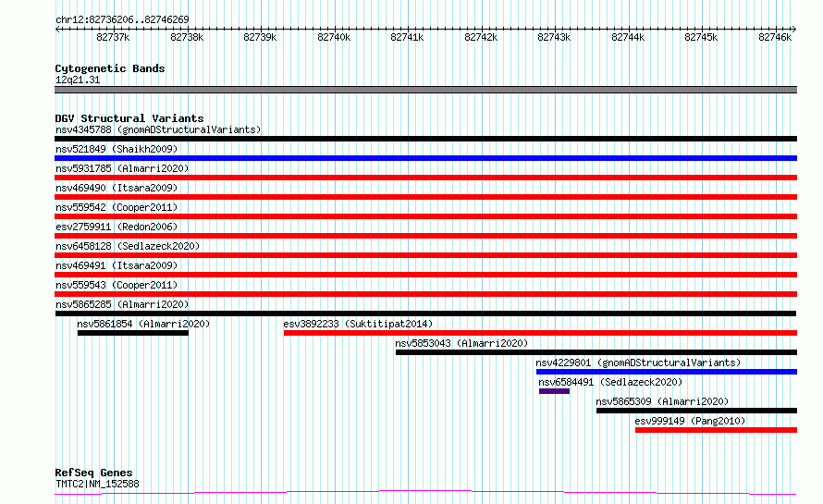Click the black nsv5853043 variant bar
This screenshot has width=823, height=504.
(596, 352)
